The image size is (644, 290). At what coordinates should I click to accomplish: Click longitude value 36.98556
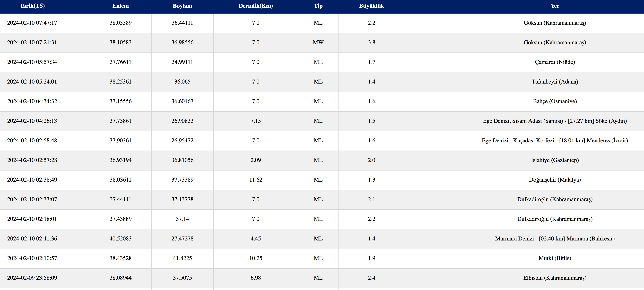(182, 43)
